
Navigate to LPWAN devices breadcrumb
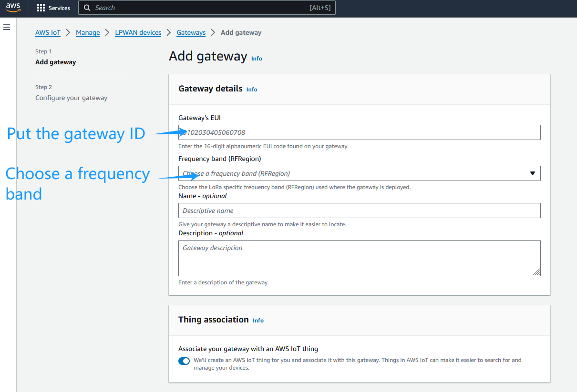coord(138,32)
